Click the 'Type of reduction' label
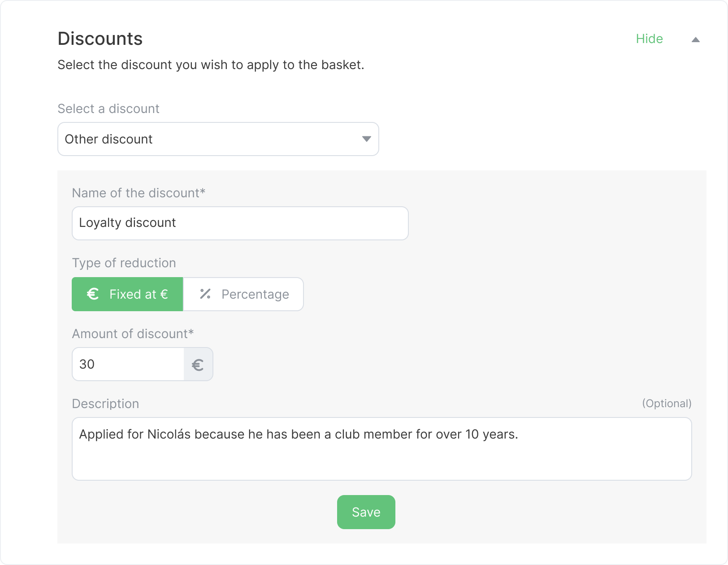This screenshot has width=728, height=565. [124, 263]
